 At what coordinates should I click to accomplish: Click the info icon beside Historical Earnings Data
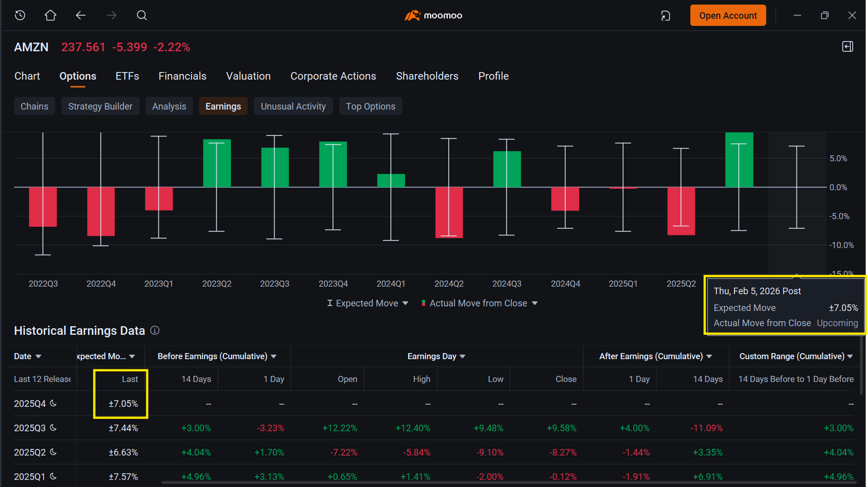click(x=155, y=330)
